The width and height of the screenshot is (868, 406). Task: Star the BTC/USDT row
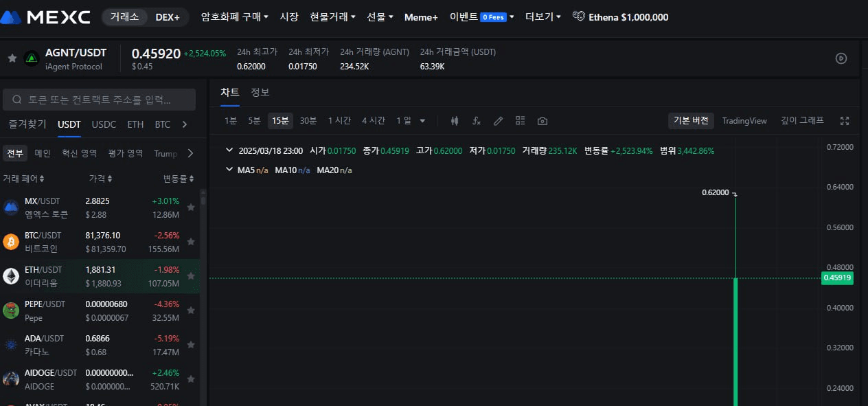click(x=191, y=242)
